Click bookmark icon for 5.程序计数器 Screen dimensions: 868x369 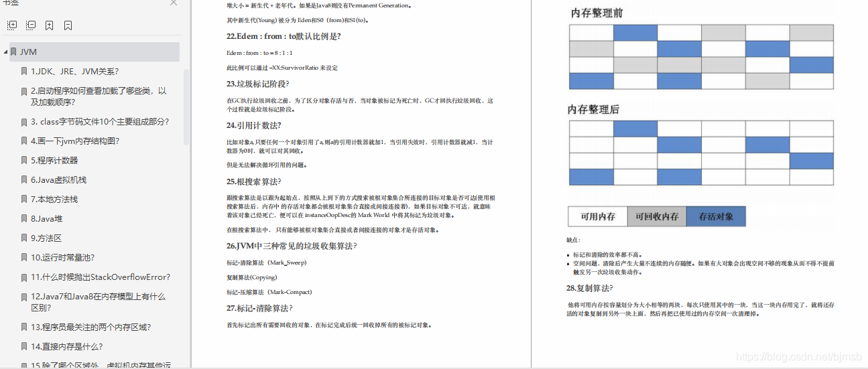click(24, 161)
